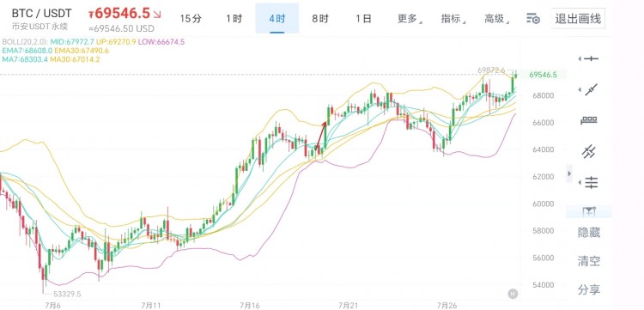Viewport: 644px width, 310px height.
Task: Select the trend line drawing tool
Action: coord(591,89)
